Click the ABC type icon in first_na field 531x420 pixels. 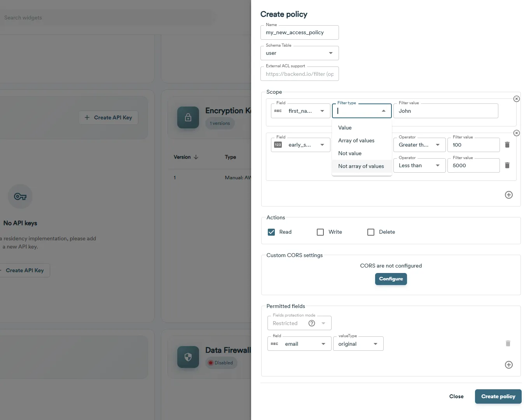tap(278, 111)
